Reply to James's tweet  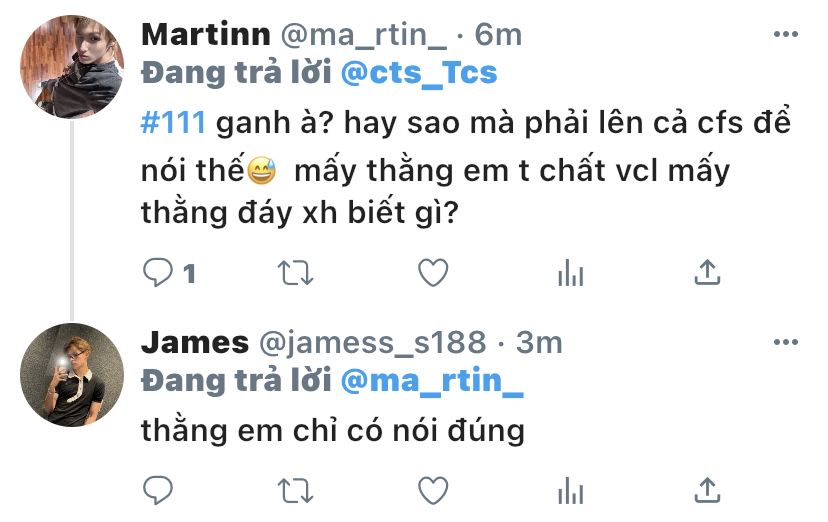[157, 490]
